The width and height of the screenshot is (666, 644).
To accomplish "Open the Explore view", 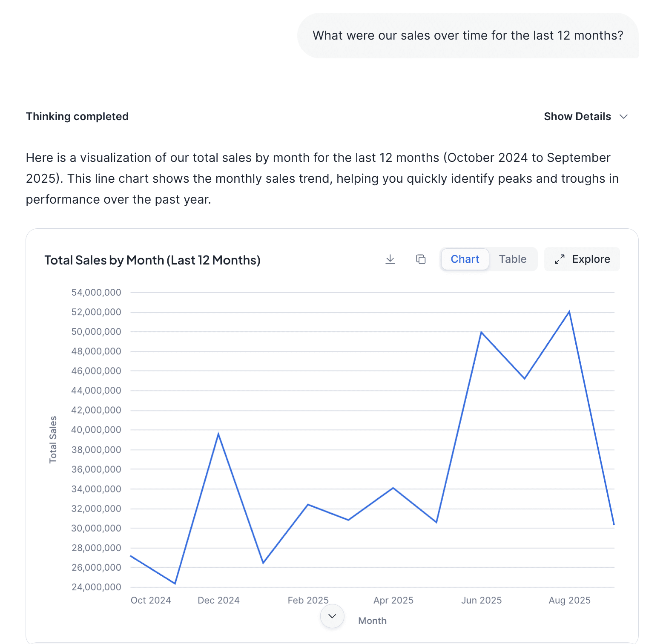I will [x=591, y=259].
